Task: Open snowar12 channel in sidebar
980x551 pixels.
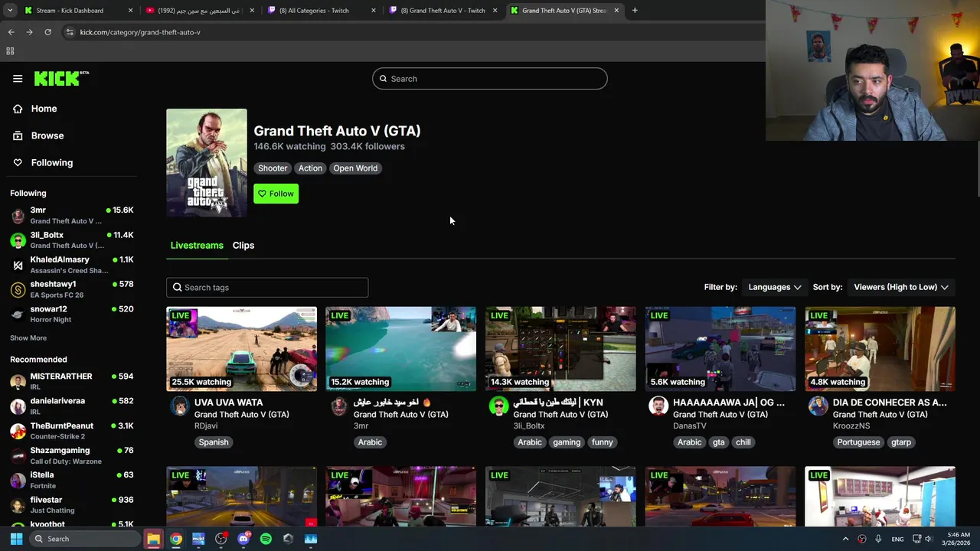Action: click(x=72, y=314)
